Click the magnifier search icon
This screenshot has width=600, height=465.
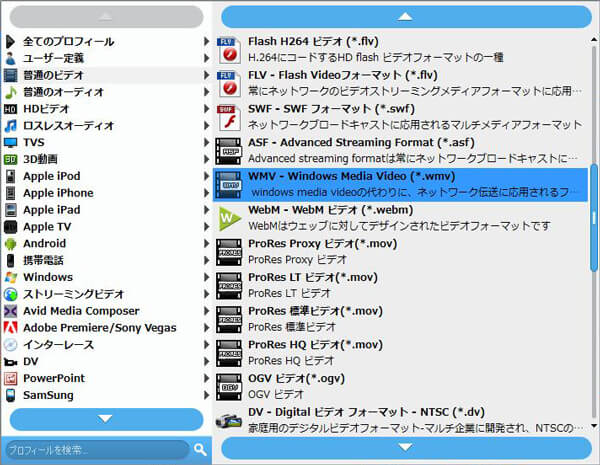point(200,449)
